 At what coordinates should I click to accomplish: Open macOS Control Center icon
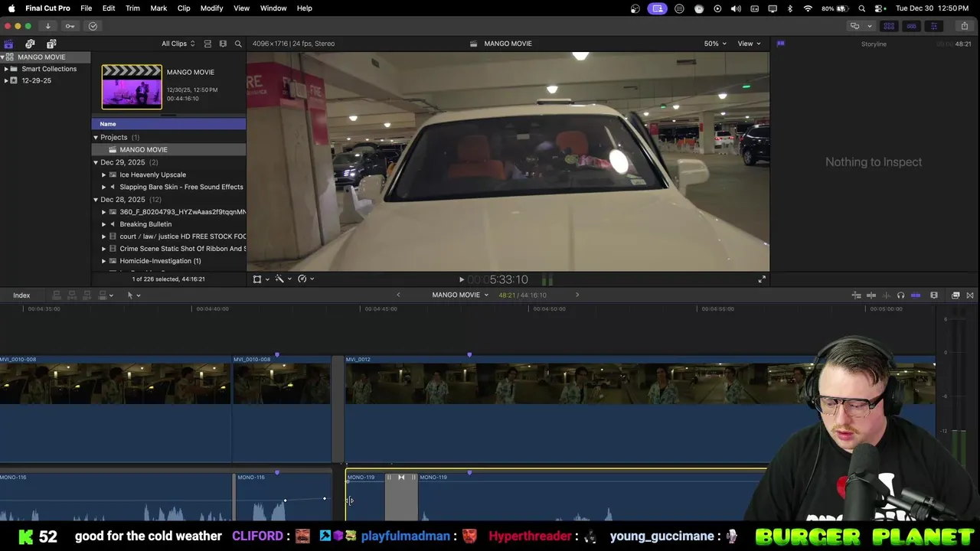[x=879, y=8]
